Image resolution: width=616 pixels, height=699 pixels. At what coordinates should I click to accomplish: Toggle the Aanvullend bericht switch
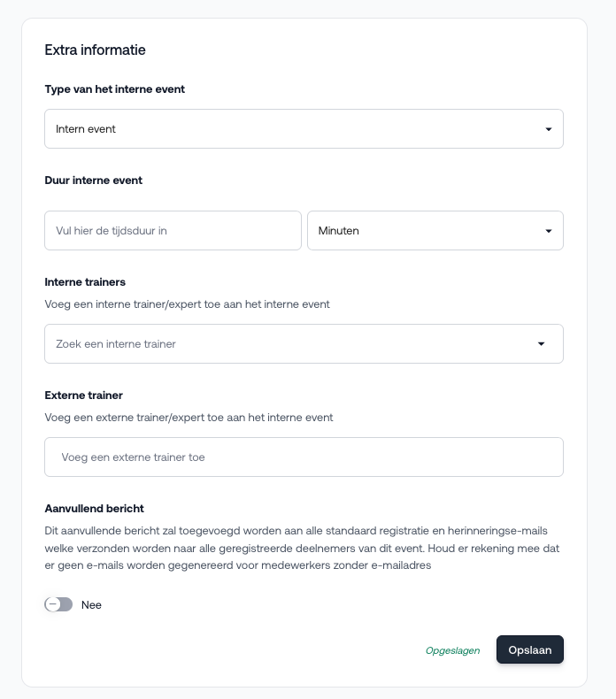tap(58, 604)
